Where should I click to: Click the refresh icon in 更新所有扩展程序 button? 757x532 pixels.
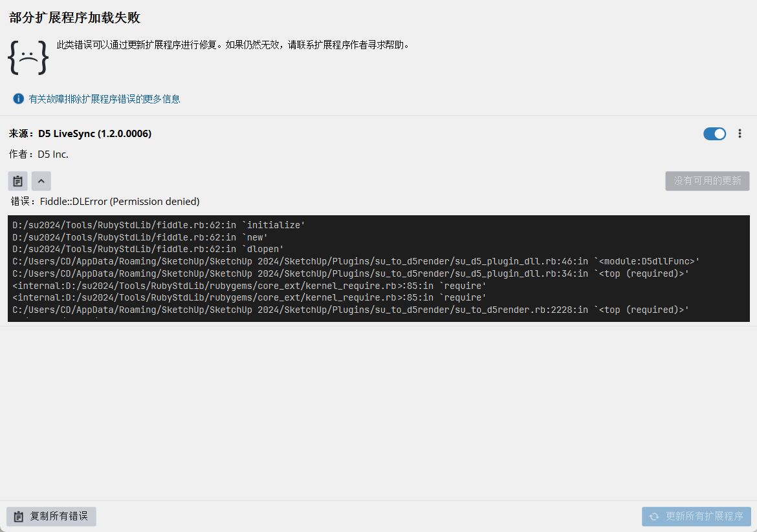[x=654, y=516]
